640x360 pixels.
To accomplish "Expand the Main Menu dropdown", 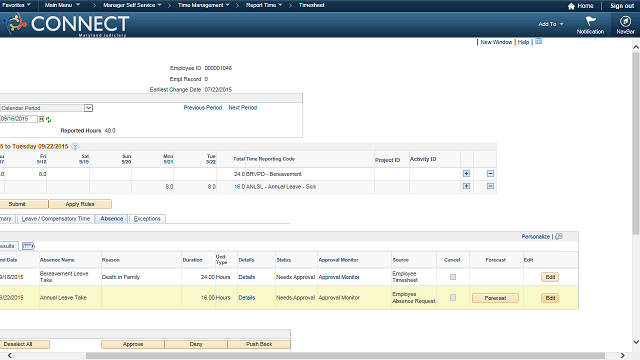I will point(62,5).
